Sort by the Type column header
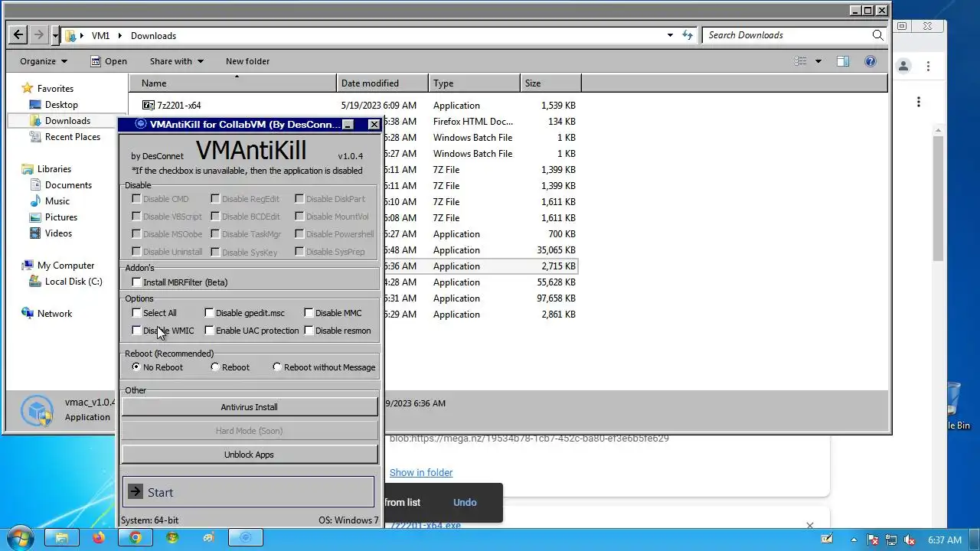The width and height of the screenshot is (980, 551). coord(474,83)
